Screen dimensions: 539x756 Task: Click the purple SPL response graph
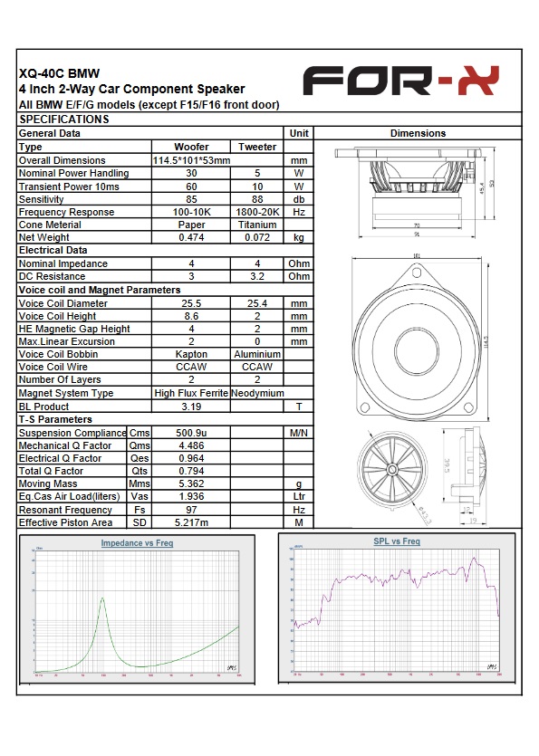tap(397, 611)
